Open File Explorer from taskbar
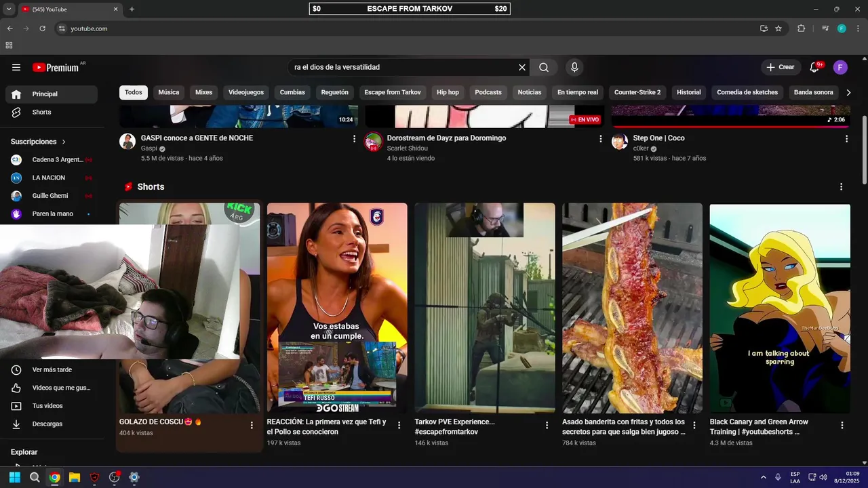This screenshot has width=868, height=488. pyautogui.click(x=75, y=477)
